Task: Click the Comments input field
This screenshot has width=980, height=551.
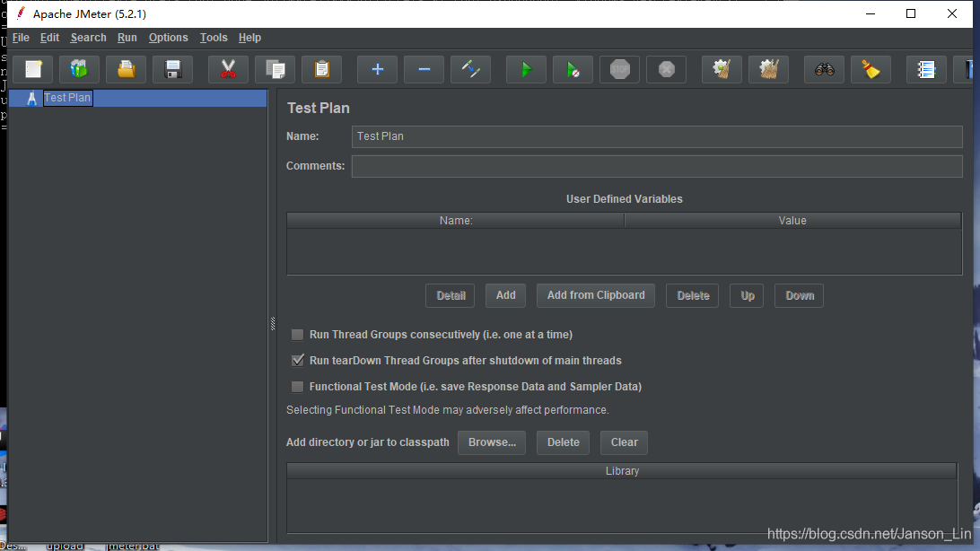Action: (x=657, y=166)
